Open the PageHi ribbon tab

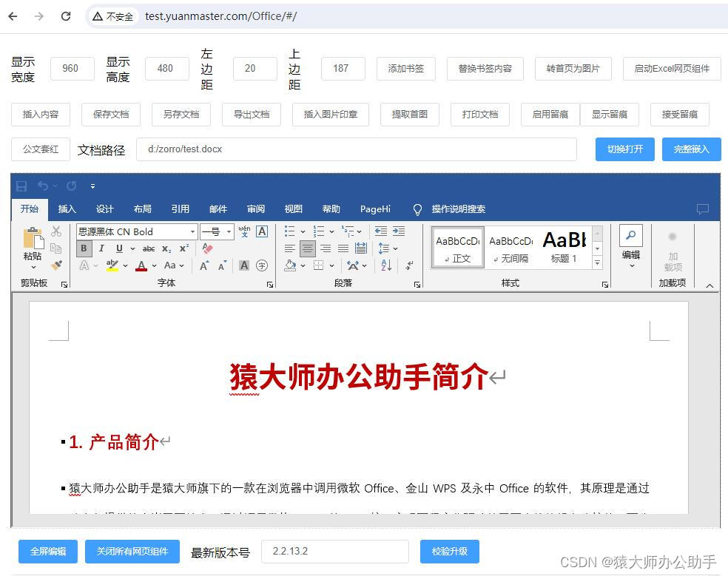(x=375, y=209)
